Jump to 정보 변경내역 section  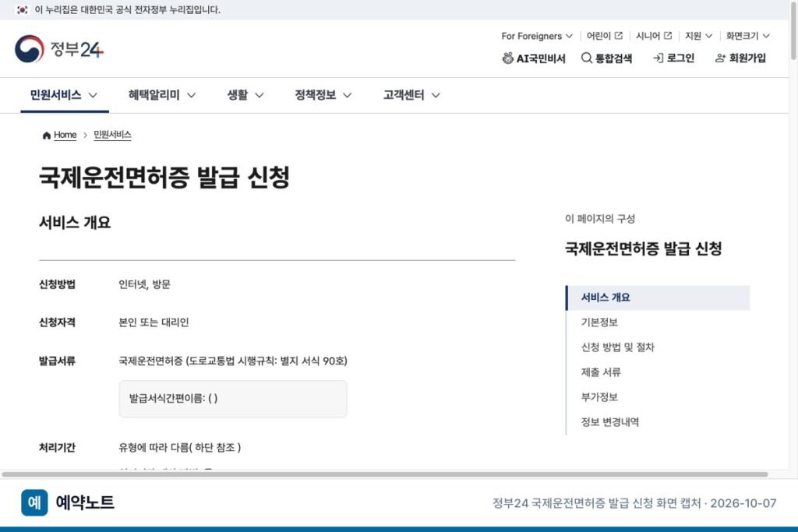pos(609,422)
